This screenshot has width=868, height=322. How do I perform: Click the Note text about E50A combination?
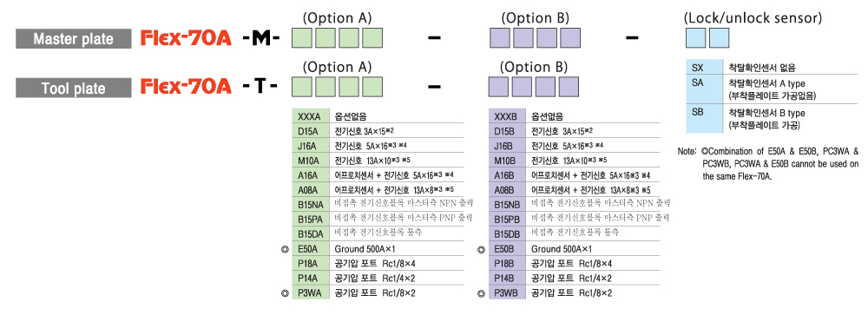pyautogui.click(x=769, y=163)
